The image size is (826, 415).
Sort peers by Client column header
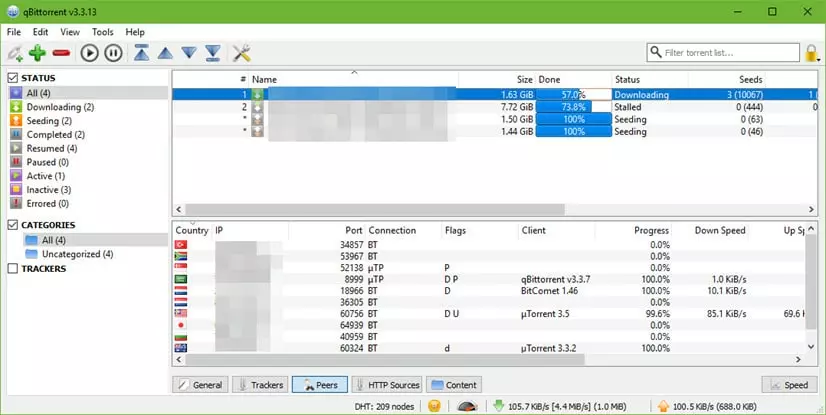point(557,230)
